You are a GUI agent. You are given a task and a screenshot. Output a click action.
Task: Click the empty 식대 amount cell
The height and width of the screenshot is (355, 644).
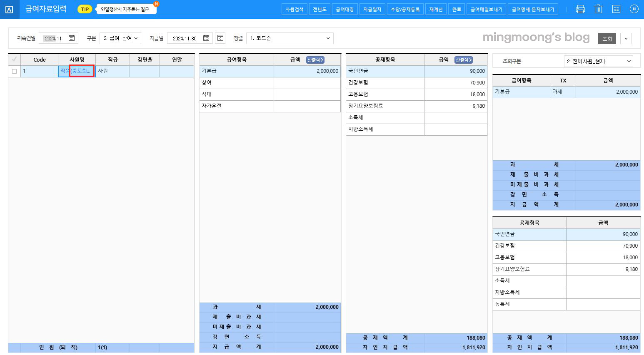point(307,94)
